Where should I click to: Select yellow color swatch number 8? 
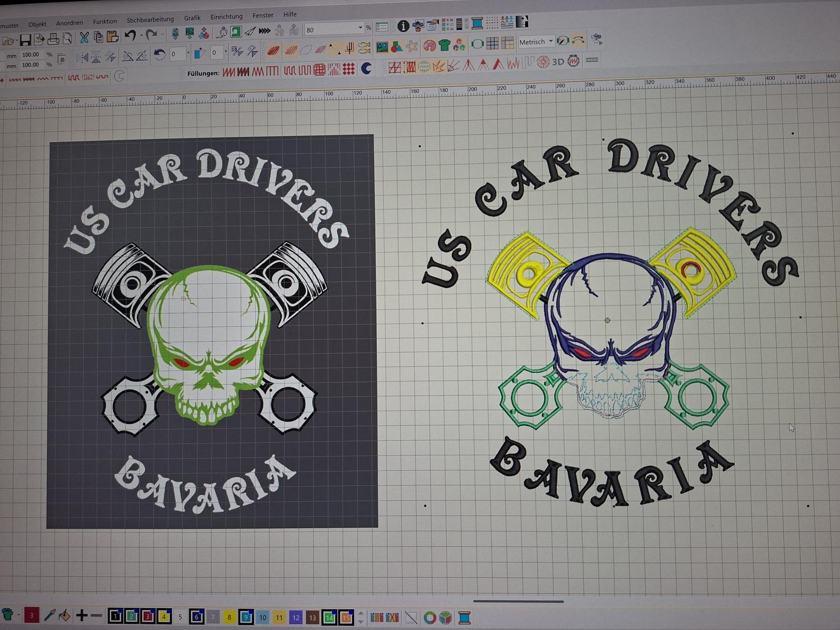pyautogui.click(x=229, y=617)
